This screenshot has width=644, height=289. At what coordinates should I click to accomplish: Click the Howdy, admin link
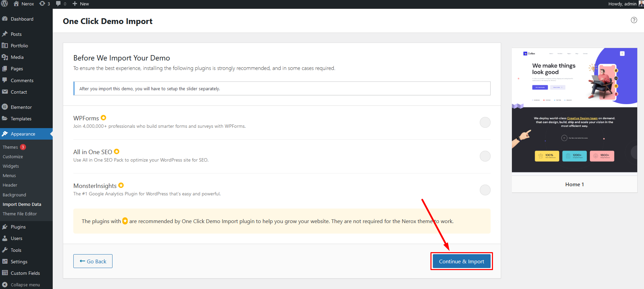(622, 4)
